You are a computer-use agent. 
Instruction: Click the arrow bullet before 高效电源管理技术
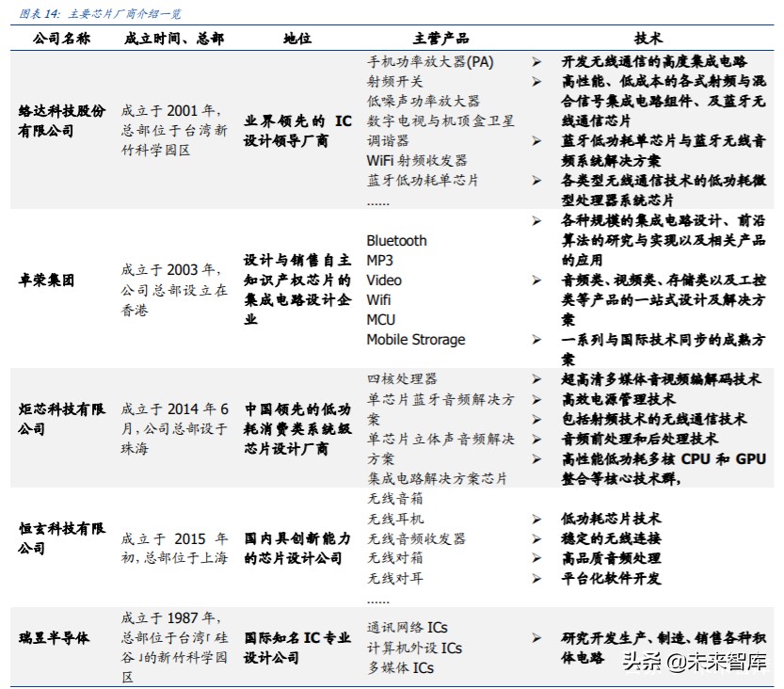[536, 399]
